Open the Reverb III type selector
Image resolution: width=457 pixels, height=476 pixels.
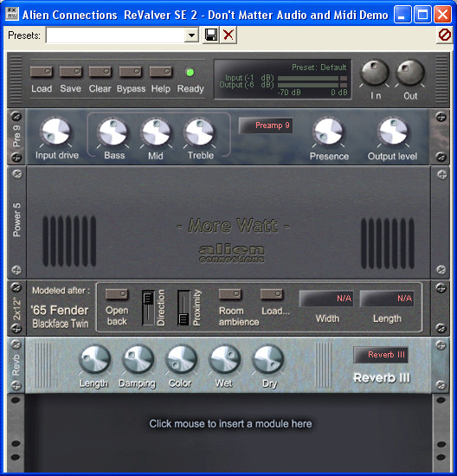click(381, 355)
